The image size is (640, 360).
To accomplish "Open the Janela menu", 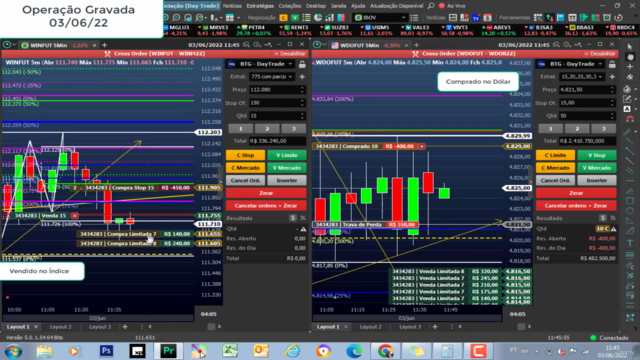I will coord(338,6).
